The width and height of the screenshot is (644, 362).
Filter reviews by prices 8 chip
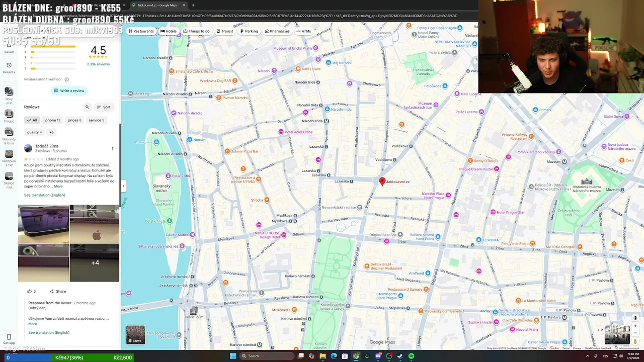click(74, 120)
